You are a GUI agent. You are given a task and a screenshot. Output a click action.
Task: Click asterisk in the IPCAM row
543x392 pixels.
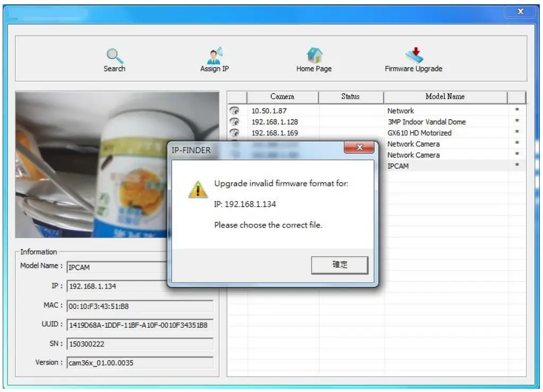coord(516,165)
